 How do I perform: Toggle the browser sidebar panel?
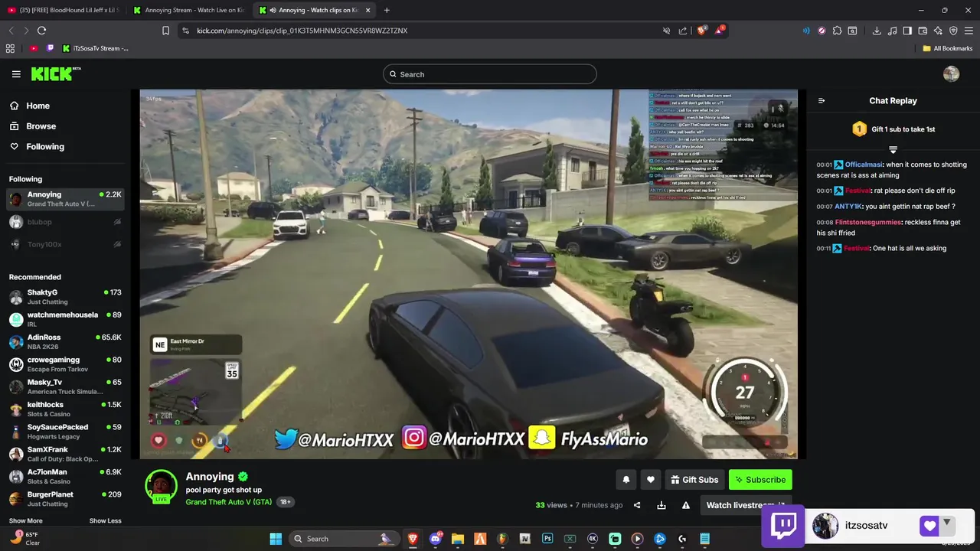click(x=907, y=31)
